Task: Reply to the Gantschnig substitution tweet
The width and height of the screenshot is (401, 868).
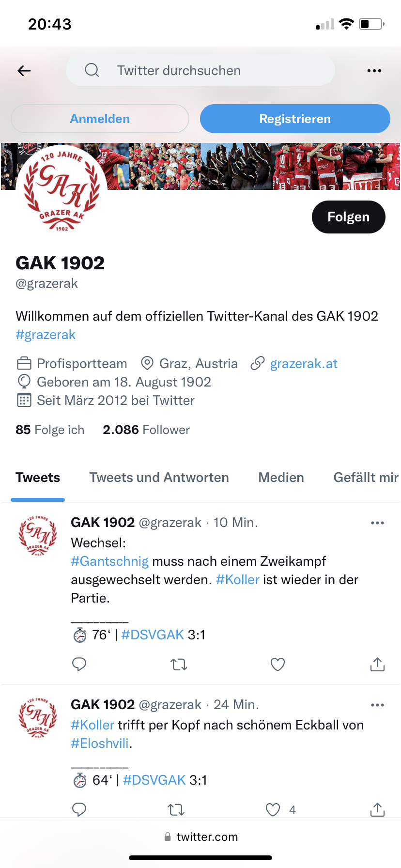Action: pos(79,664)
